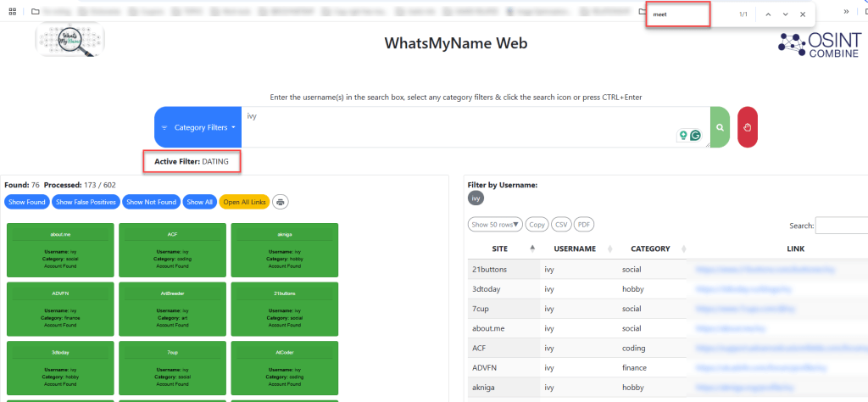Go to previous find-in-page match

click(x=768, y=14)
